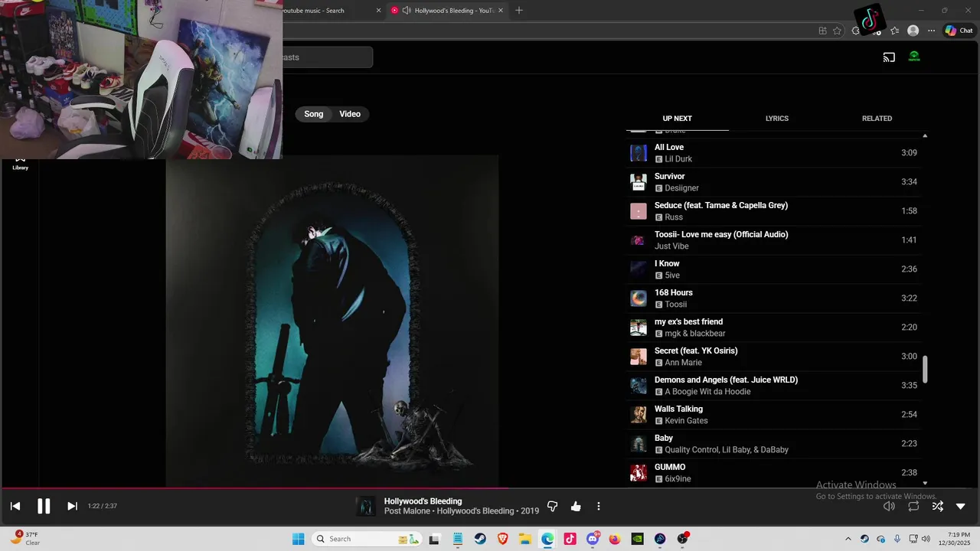
Task: Open the Post Malone artist link
Action: 407,511
